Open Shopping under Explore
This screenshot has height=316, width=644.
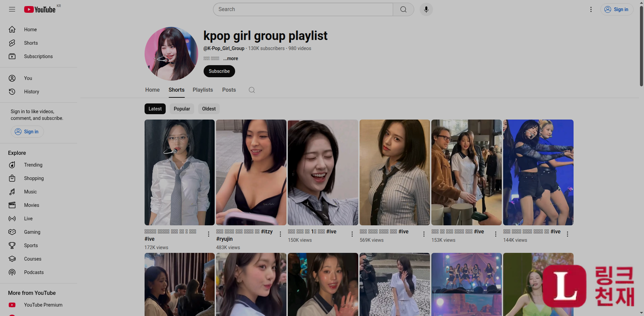click(39, 178)
